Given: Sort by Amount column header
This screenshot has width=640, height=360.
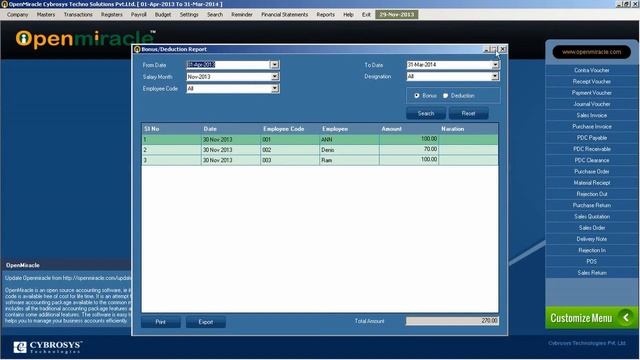Looking at the screenshot, I should [x=409, y=129].
